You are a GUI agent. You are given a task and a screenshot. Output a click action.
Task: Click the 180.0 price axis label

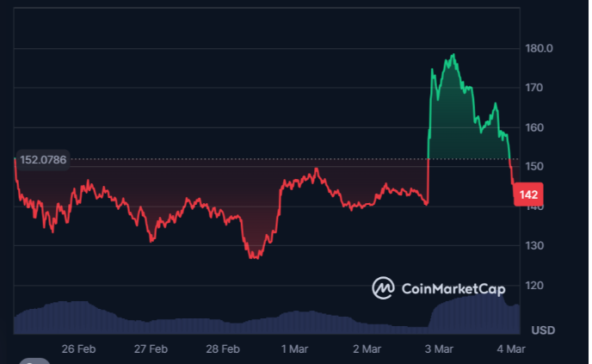tap(540, 48)
